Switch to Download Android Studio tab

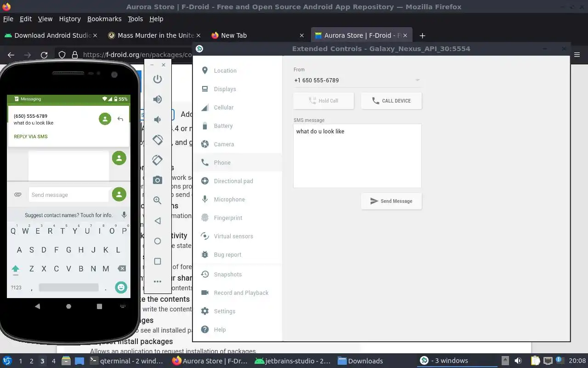coord(51,35)
